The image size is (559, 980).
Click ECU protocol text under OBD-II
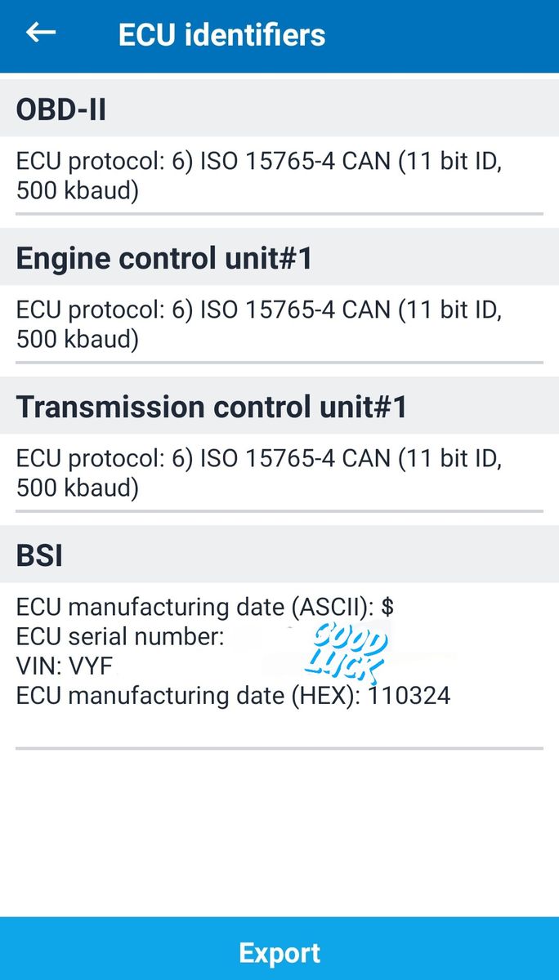(x=258, y=176)
